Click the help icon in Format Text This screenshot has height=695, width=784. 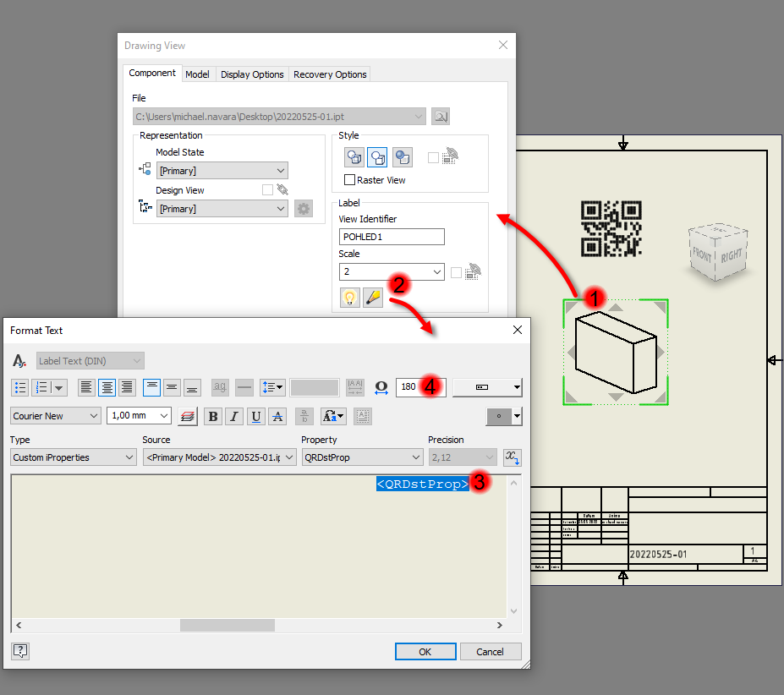(x=20, y=651)
